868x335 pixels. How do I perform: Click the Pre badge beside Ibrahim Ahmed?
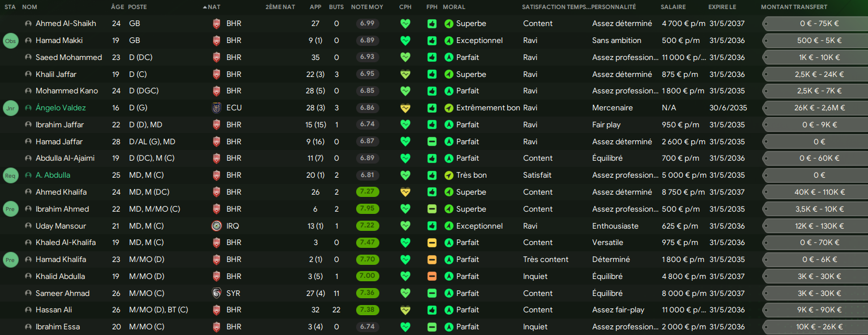(x=11, y=209)
